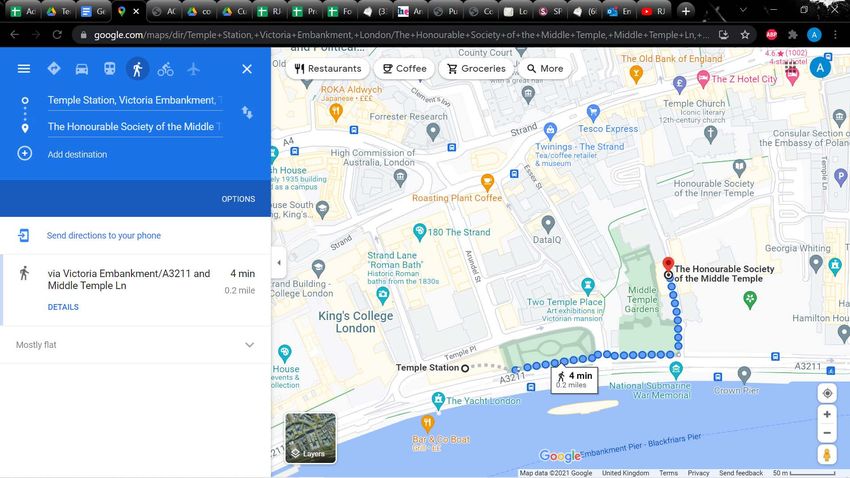Click United Kingdom in map footer
This screenshot has height=478, width=850.
click(625, 473)
